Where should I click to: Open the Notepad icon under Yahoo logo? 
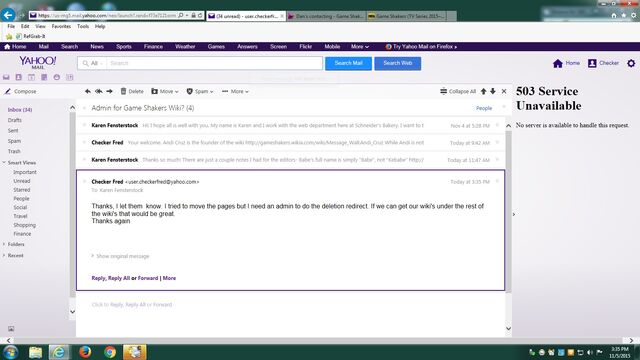coord(44,77)
